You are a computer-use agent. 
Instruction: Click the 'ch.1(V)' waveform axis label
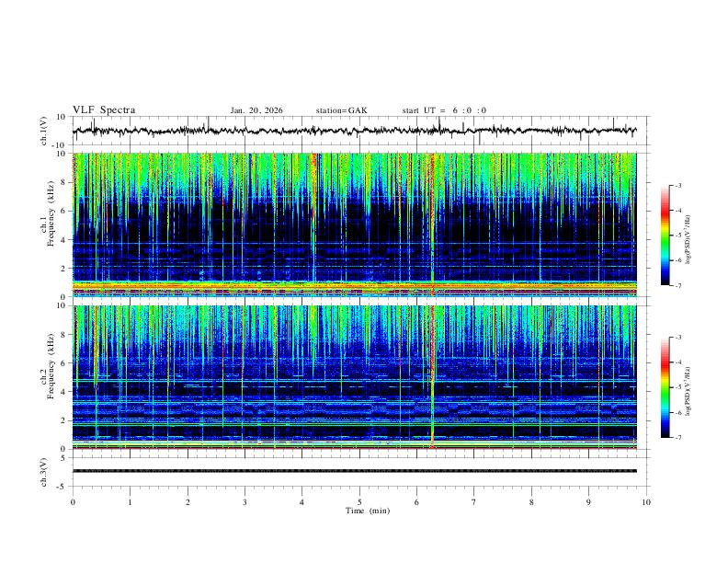[44, 131]
